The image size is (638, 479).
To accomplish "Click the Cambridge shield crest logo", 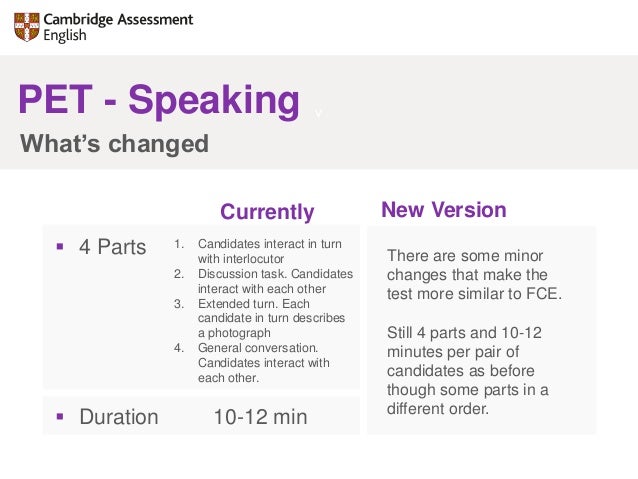I will click(x=27, y=27).
